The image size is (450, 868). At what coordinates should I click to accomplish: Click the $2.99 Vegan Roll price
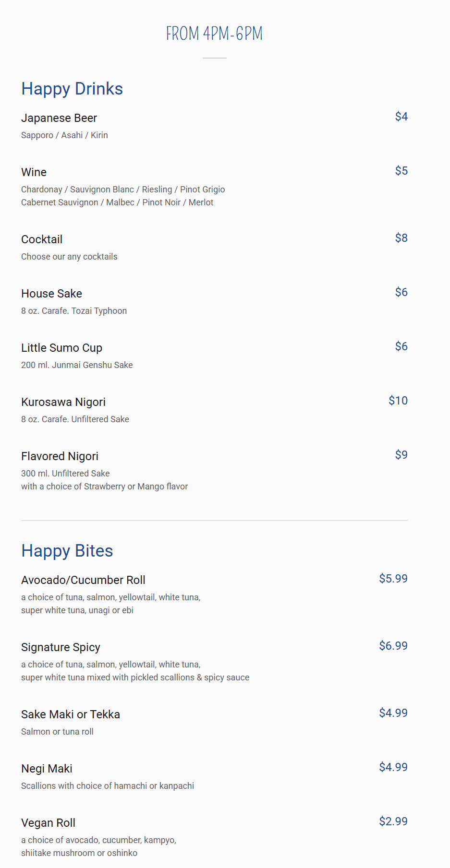393,821
